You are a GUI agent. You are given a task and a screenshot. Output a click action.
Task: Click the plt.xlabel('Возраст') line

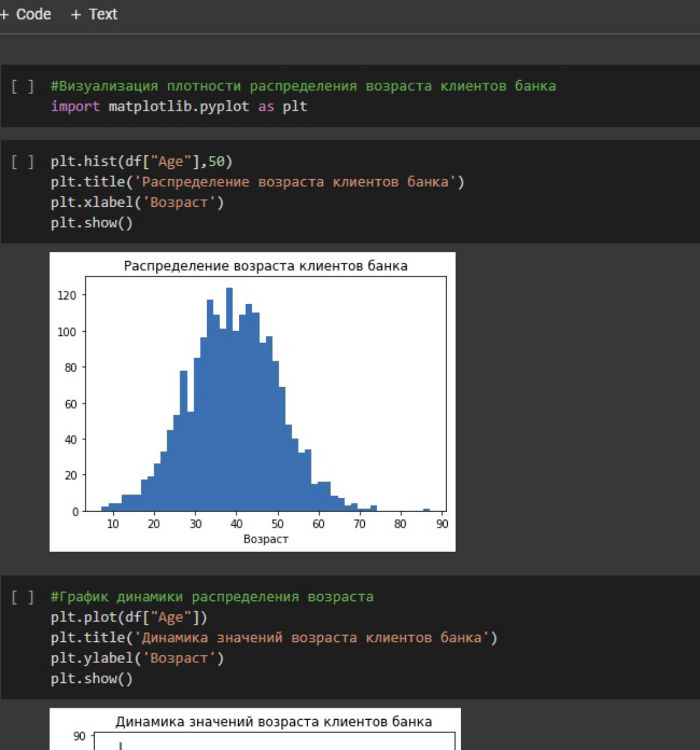137,202
